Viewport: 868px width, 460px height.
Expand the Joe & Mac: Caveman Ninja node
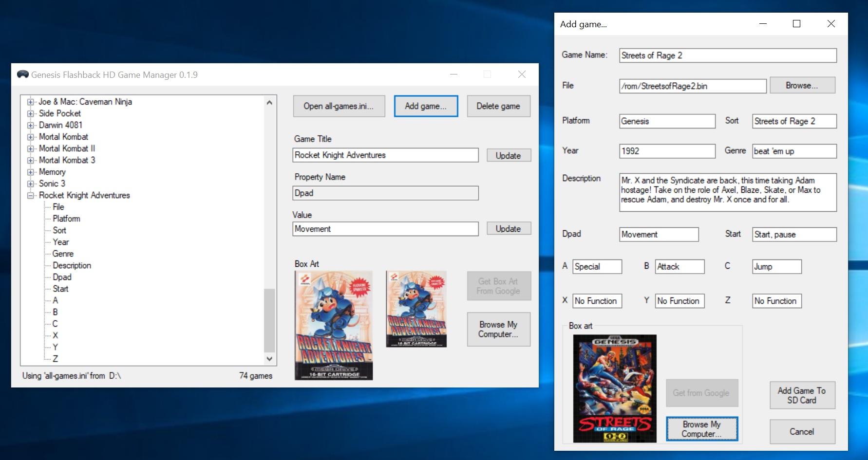(x=31, y=102)
